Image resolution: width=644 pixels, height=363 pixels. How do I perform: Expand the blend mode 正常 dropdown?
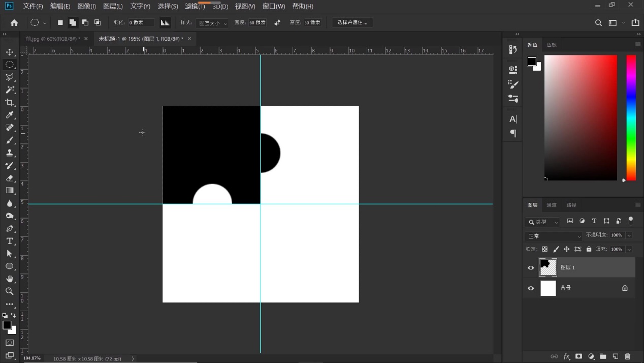pos(554,236)
